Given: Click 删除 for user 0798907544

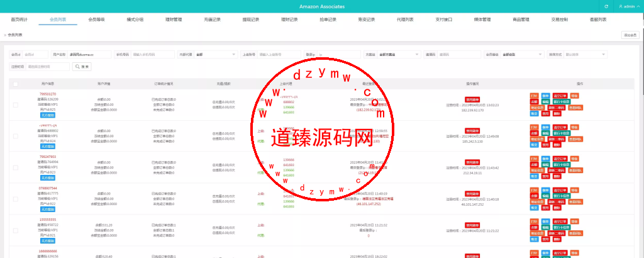Looking at the screenshot, I should point(557,208).
